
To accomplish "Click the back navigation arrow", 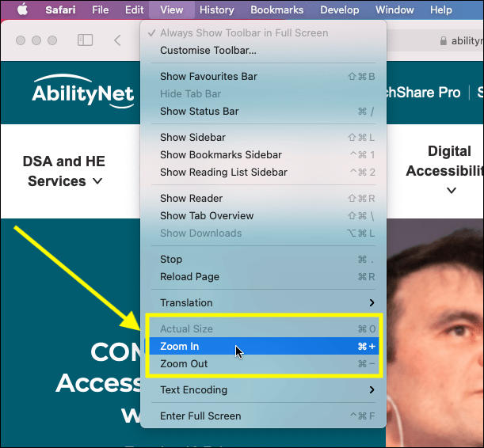I will [x=117, y=40].
